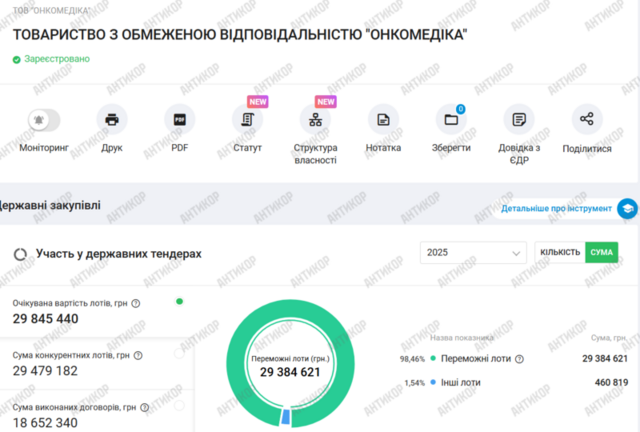Viewport: 640px width, 432px height.
Task: Click the 98,46% percentage label
Action: [x=412, y=359]
